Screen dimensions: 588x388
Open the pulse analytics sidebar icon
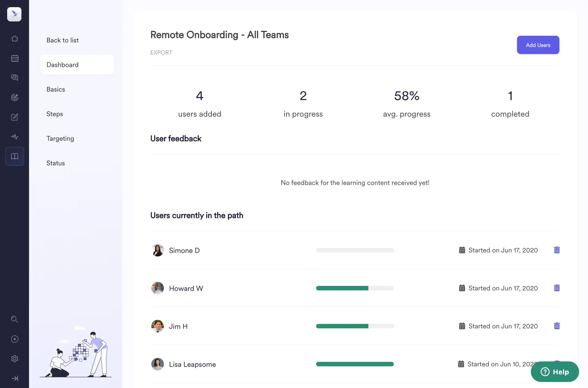click(x=15, y=136)
